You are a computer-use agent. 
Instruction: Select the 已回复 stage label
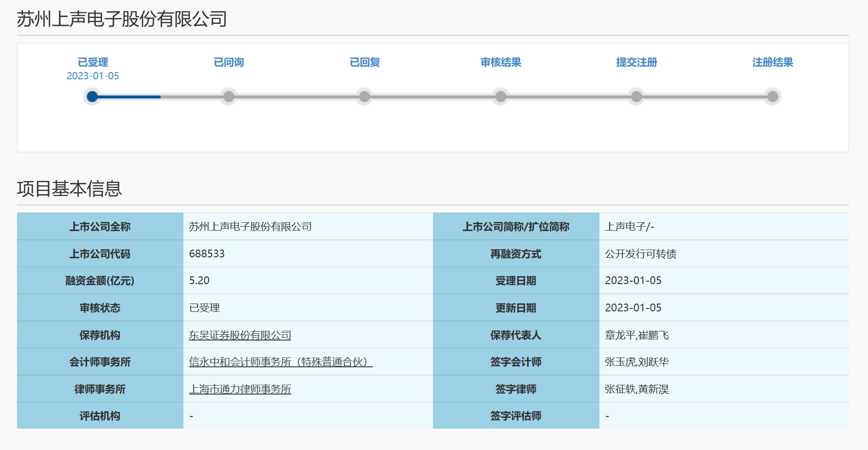365,62
